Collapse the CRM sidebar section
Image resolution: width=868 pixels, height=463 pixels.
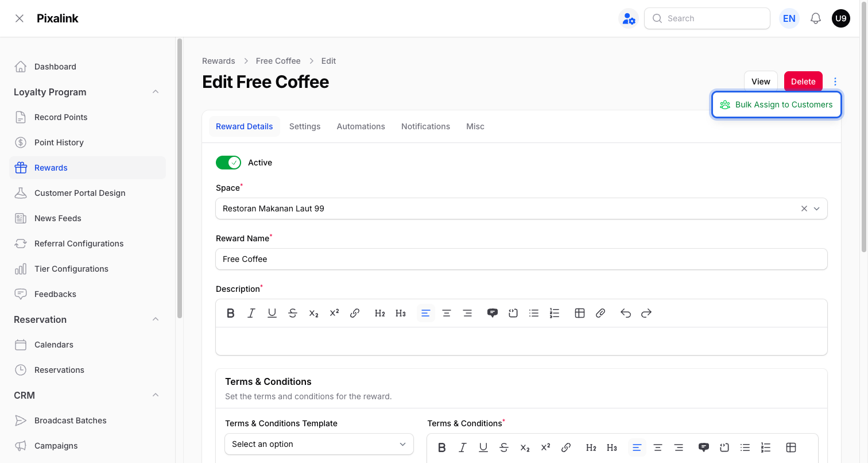(x=156, y=395)
